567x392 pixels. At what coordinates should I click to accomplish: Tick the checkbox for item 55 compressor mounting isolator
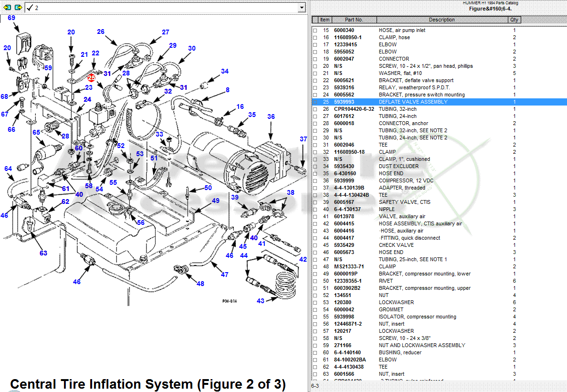(315, 317)
